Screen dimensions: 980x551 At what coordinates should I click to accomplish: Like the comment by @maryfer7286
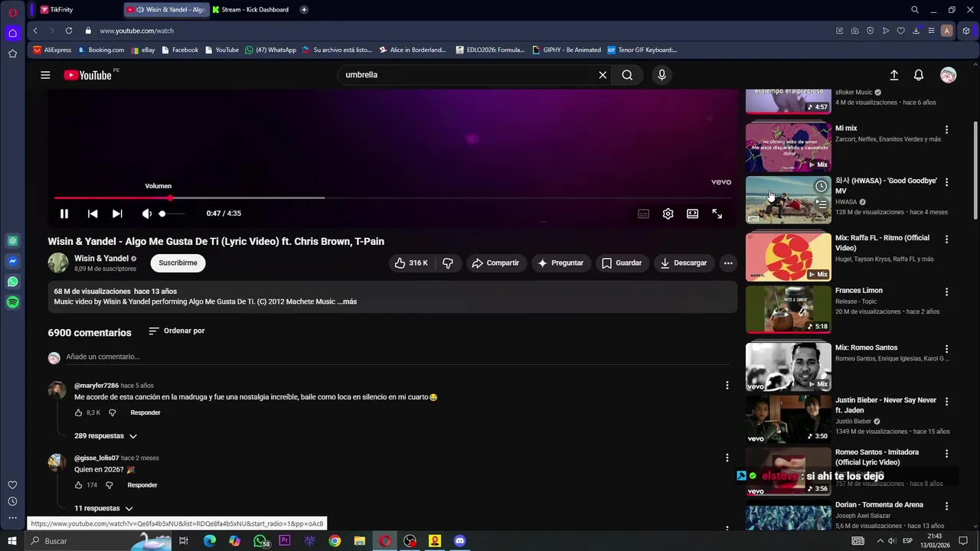tap(78, 413)
